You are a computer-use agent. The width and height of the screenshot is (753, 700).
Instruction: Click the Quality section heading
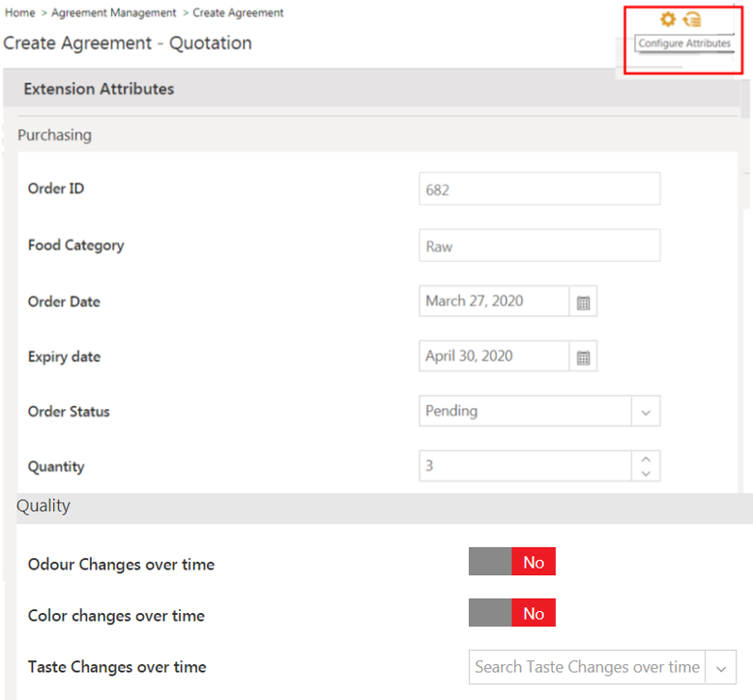click(x=43, y=506)
